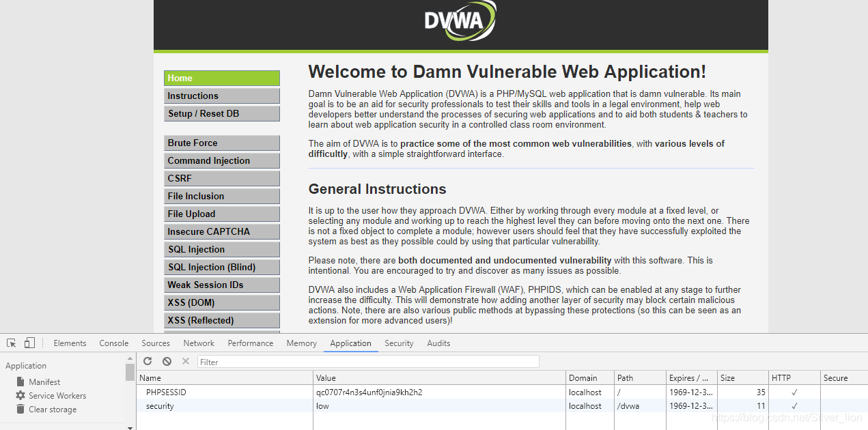The image size is (868, 430).
Task: Click the sidebar scrollbar up arrow
Action: (130, 358)
